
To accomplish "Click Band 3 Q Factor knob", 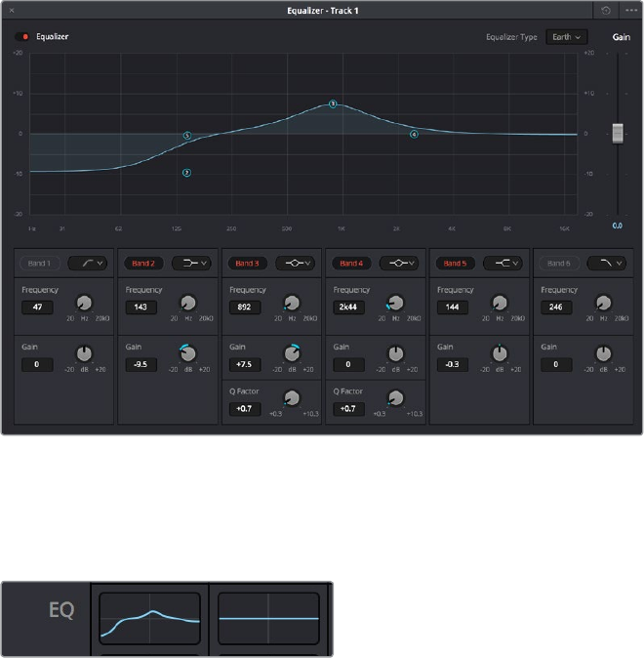I will point(292,397).
